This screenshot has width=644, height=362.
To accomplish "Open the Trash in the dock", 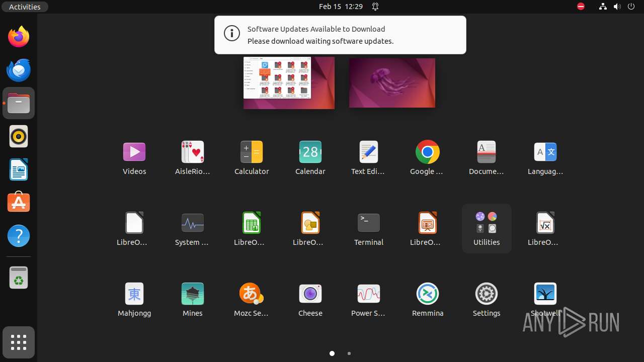I will pyautogui.click(x=19, y=278).
